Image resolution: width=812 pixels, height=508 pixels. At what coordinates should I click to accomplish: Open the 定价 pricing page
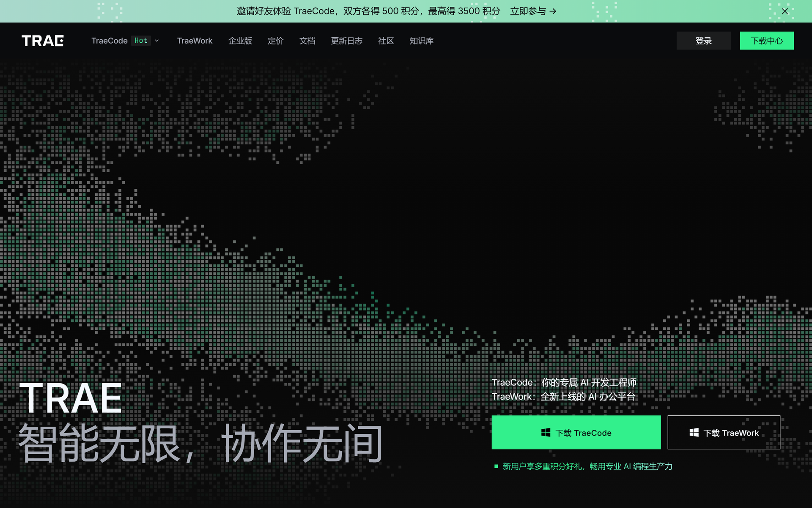coord(276,41)
